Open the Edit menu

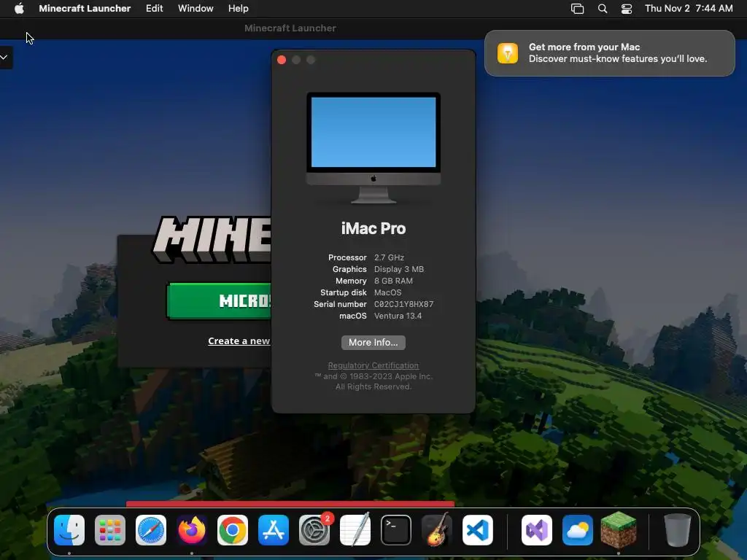tap(155, 8)
